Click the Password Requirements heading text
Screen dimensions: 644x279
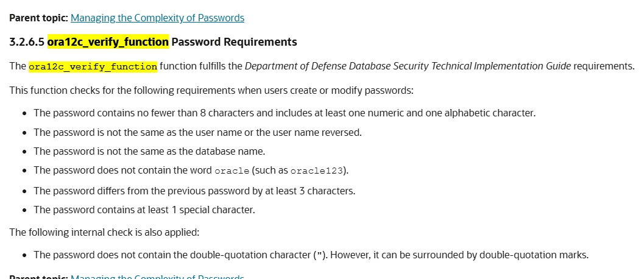tap(234, 42)
